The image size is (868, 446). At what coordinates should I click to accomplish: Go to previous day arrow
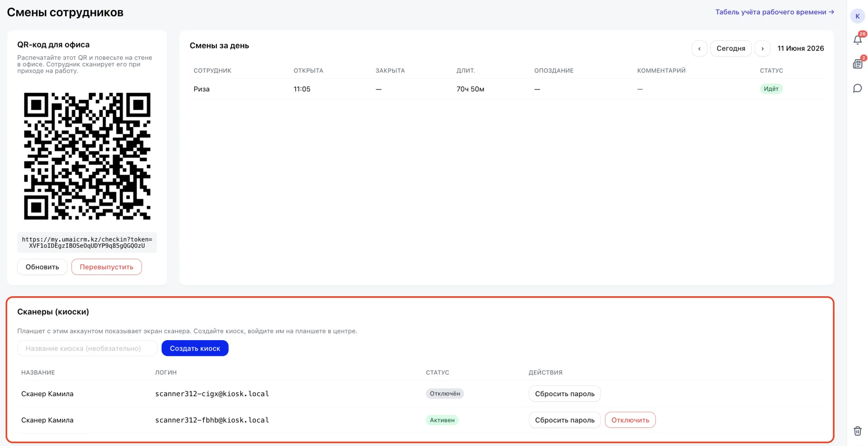(x=699, y=48)
